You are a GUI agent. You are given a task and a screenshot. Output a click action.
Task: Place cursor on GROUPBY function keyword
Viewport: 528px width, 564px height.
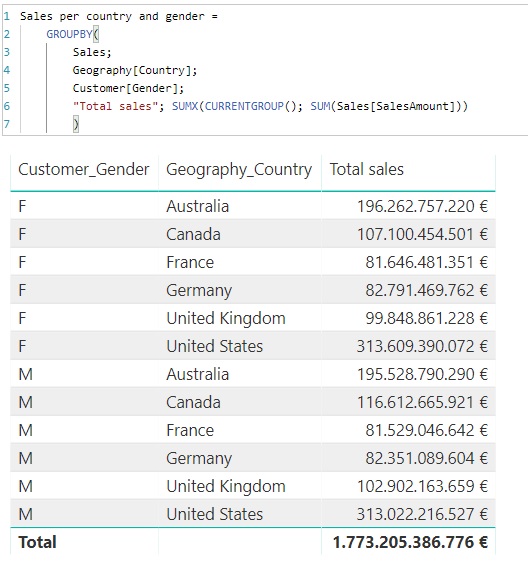[69, 34]
